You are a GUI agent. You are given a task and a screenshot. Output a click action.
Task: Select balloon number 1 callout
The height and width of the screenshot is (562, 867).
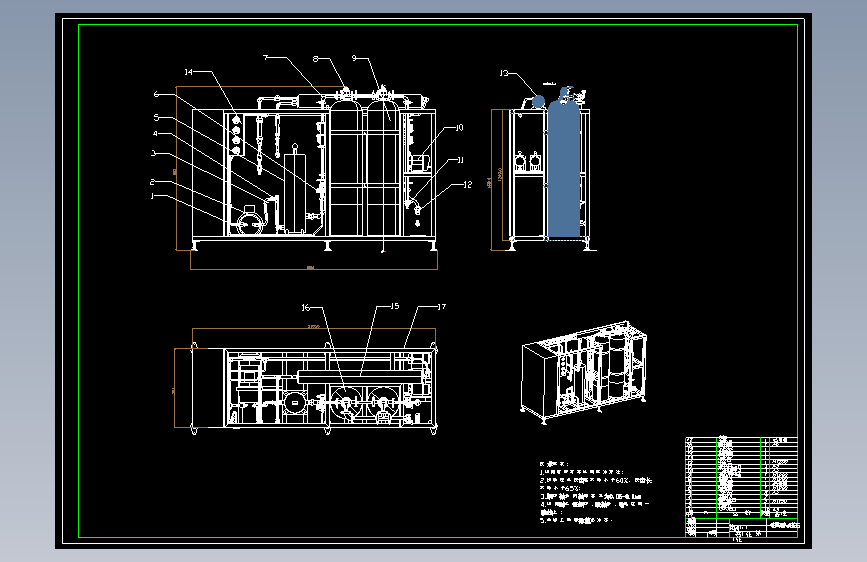(x=152, y=196)
